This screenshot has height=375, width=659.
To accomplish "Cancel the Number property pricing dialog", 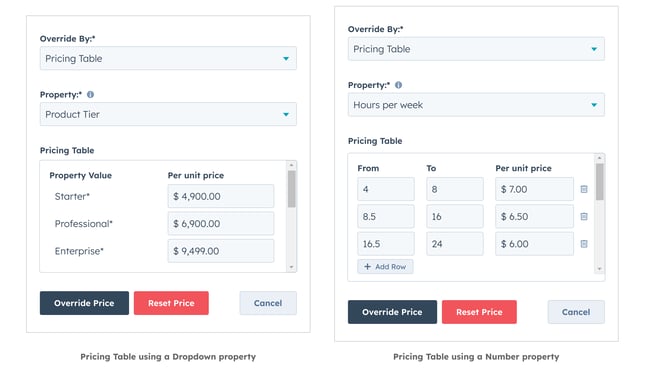I will (x=576, y=312).
